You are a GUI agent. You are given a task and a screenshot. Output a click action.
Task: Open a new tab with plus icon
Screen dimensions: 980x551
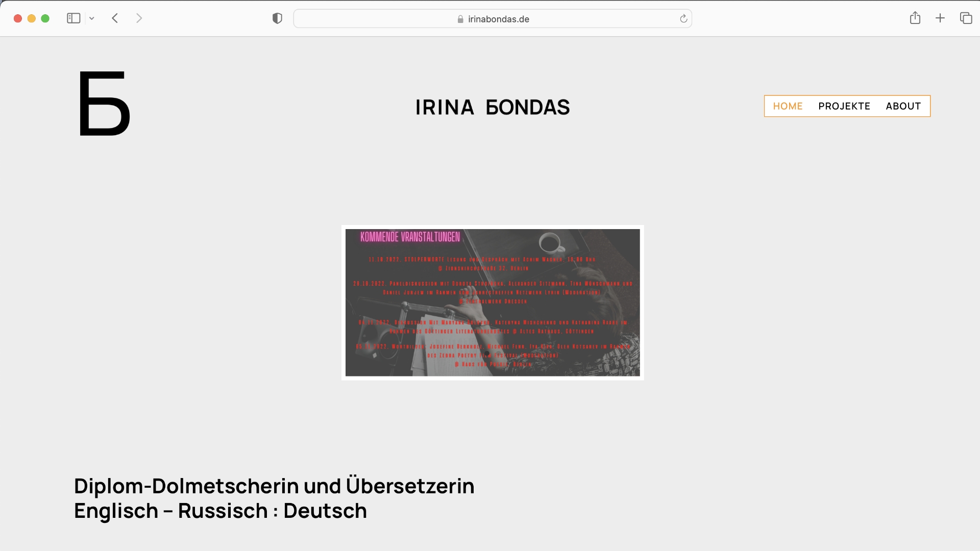tap(940, 18)
